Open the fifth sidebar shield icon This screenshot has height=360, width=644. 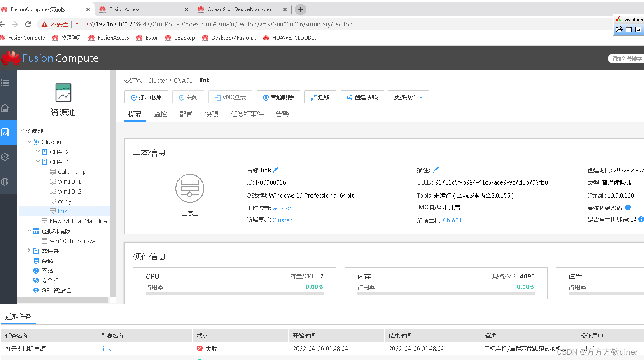[5, 182]
